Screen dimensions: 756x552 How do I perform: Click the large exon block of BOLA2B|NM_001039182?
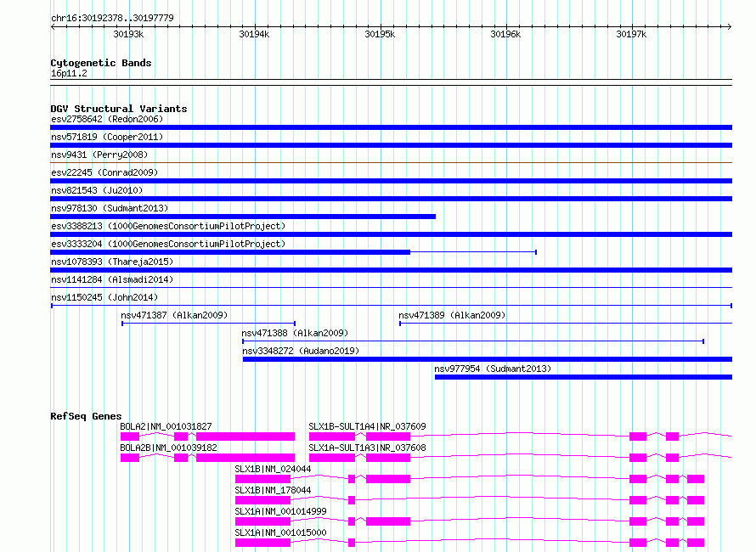tap(245, 458)
